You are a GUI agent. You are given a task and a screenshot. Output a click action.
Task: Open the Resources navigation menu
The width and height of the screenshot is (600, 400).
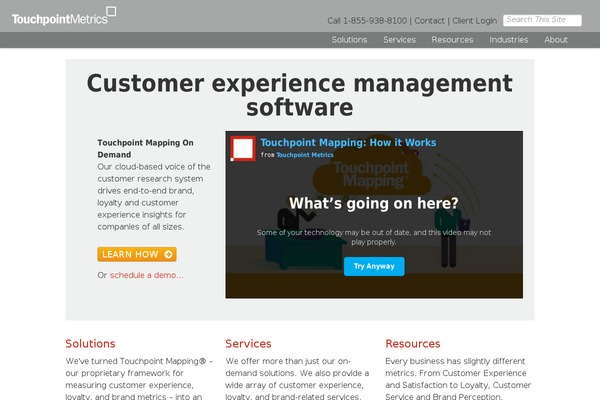point(452,40)
